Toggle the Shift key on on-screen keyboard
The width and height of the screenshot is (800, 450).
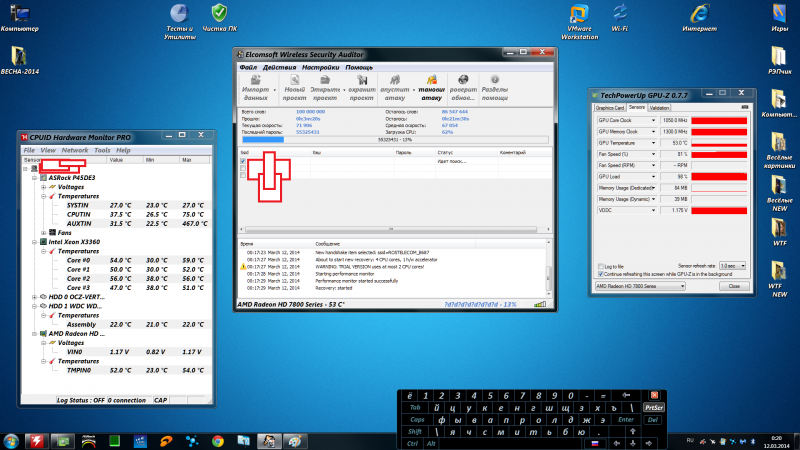[415, 432]
